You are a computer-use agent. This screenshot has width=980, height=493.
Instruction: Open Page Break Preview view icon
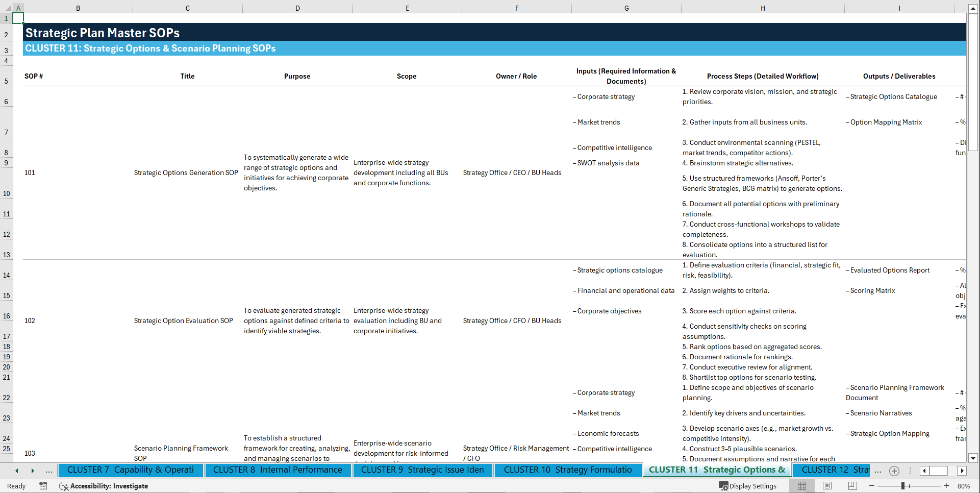(x=852, y=486)
